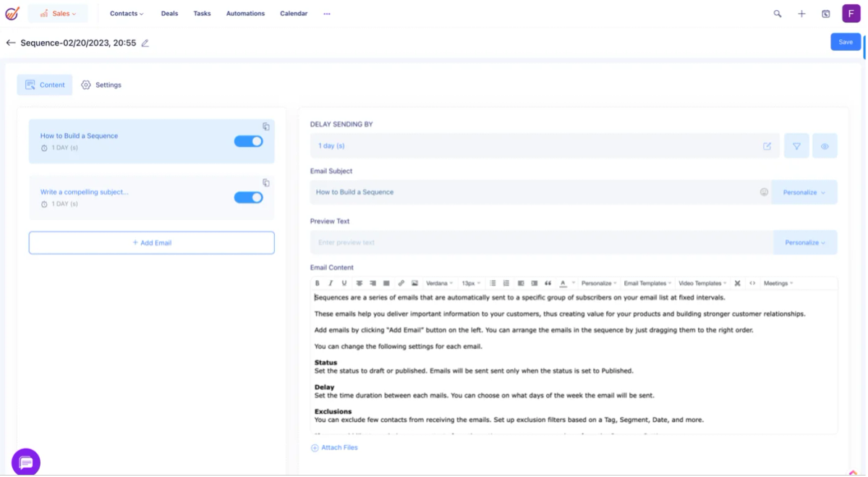Viewport: 868px width, 477px height.
Task: Open the user avatar F menu
Action: [851, 13]
